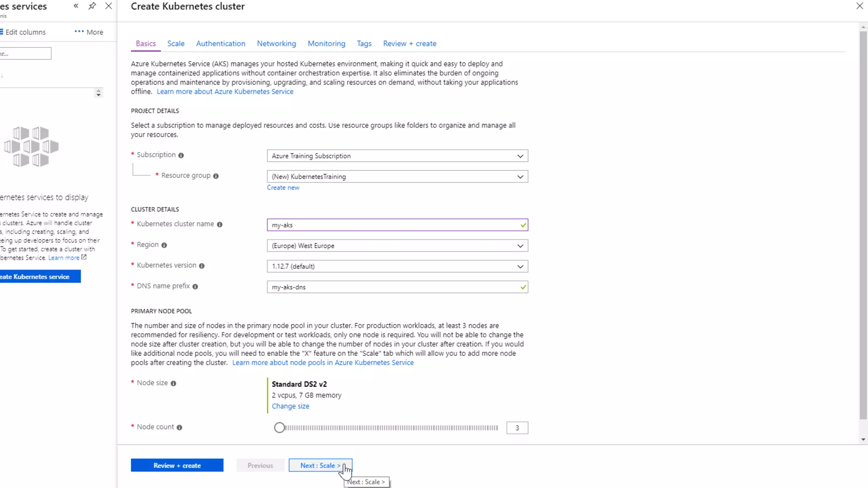The width and height of the screenshot is (868, 488).
Task: Click the Next : Scale button
Action: 320,465
